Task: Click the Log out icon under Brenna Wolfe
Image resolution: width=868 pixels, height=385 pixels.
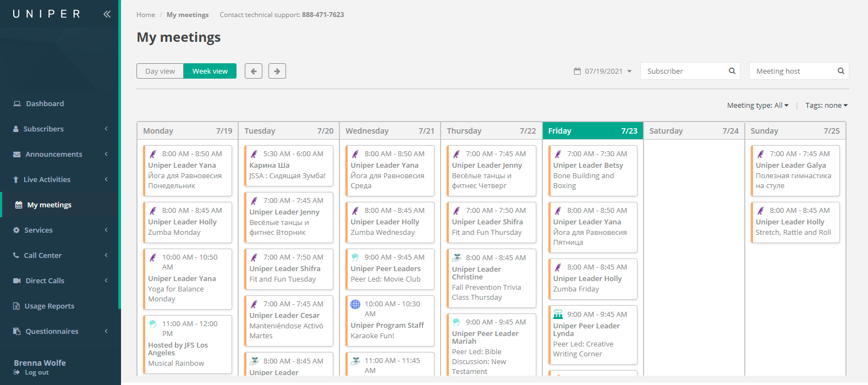Action: [x=17, y=372]
